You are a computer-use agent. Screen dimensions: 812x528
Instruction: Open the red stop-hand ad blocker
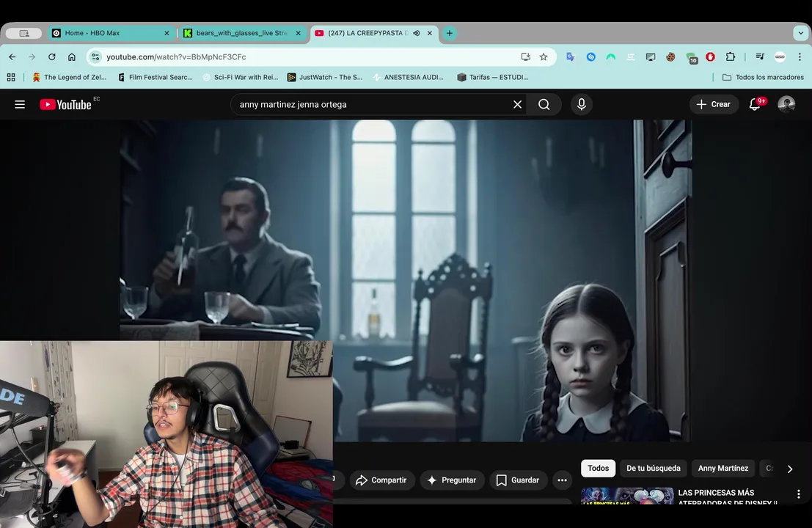tap(711, 57)
